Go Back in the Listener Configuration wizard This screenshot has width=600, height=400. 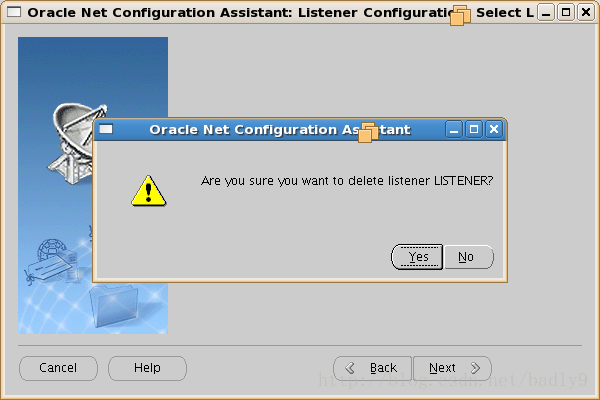[x=372, y=368]
